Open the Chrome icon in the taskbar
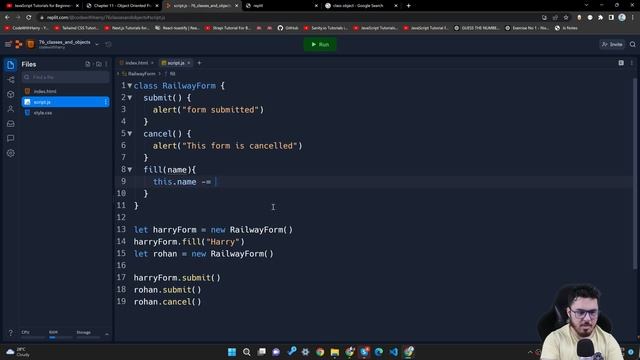Screen dimensions: 640x360 [320, 352]
